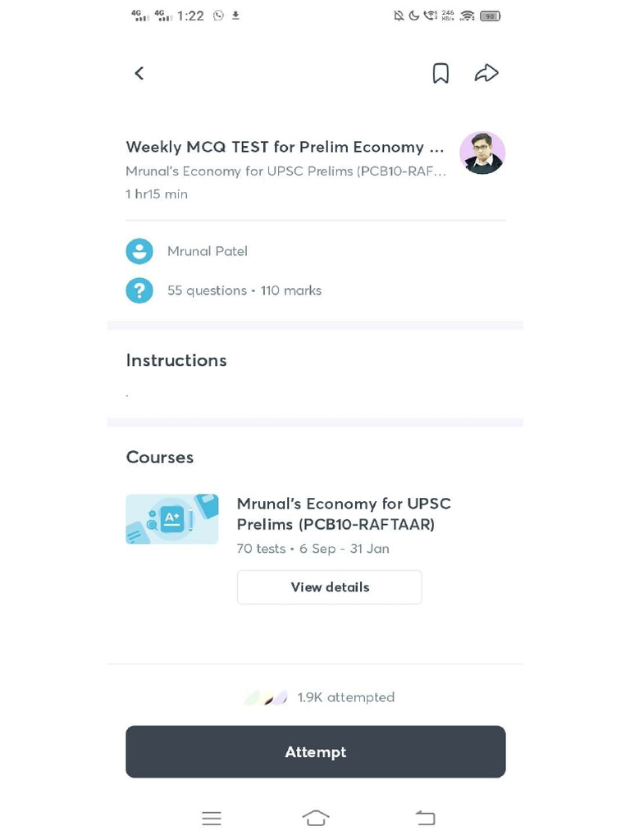630x840 pixels.
Task: Open the course thumbnail image
Action: coord(172,519)
